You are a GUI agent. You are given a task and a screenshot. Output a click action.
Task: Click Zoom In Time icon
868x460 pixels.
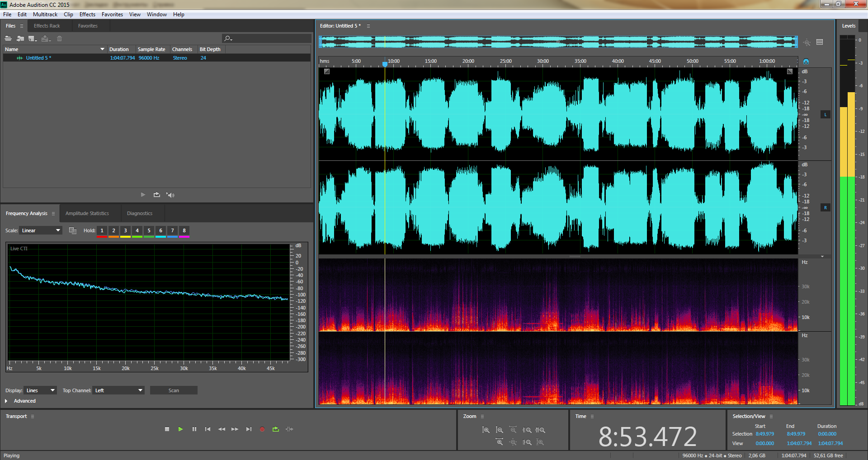(x=500, y=442)
